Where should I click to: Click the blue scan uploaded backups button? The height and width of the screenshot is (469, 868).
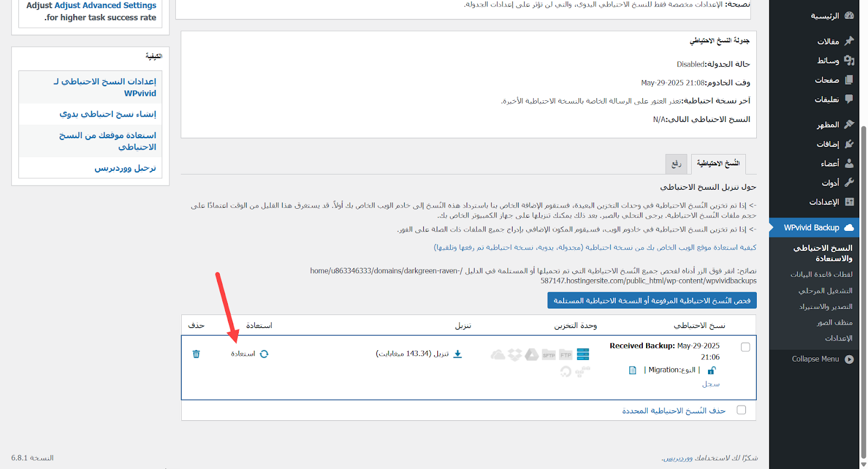tap(652, 300)
